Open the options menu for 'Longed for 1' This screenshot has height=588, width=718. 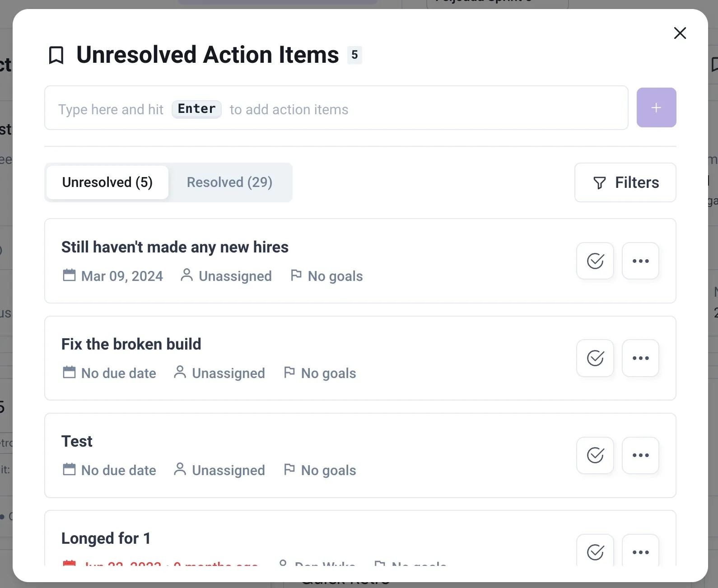(640, 552)
